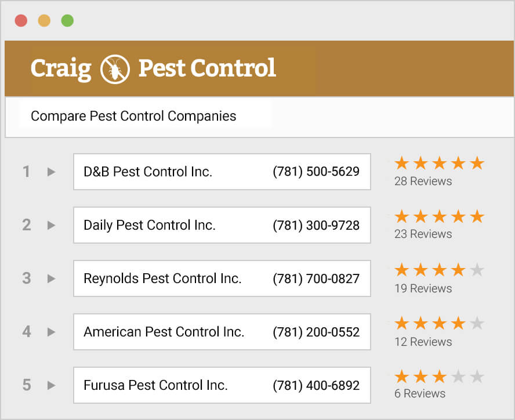The height and width of the screenshot is (420, 515).
Task: Select the Daily Pest Control Inc. listing
Action: click(x=222, y=225)
